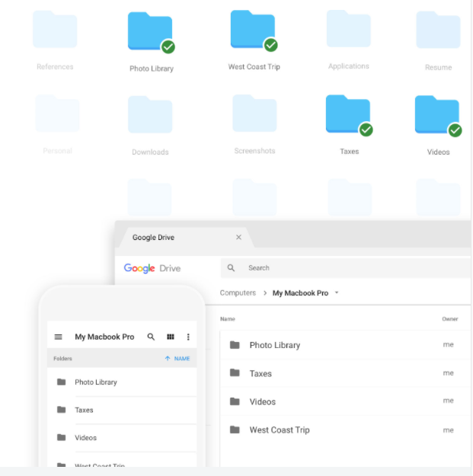Select the Google Drive browser tab
Image resolution: width=473 pixels, height=476 pixels.
point(175,238)
